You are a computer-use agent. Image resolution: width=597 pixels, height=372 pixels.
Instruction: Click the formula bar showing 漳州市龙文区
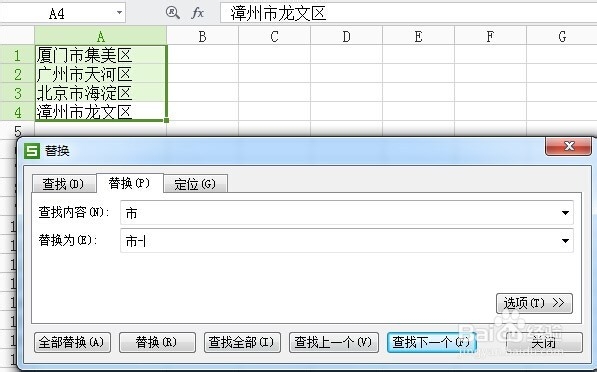tap(408, 13)
